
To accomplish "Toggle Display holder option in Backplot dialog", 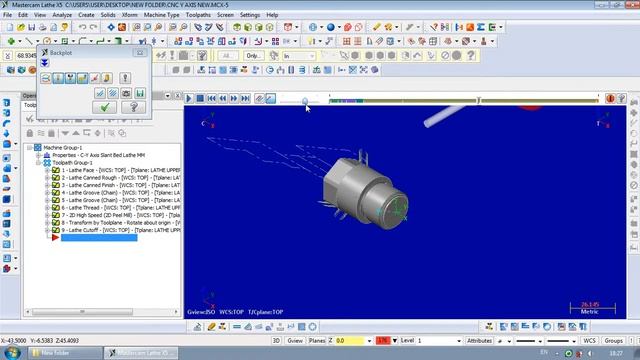I will (70, 78).
